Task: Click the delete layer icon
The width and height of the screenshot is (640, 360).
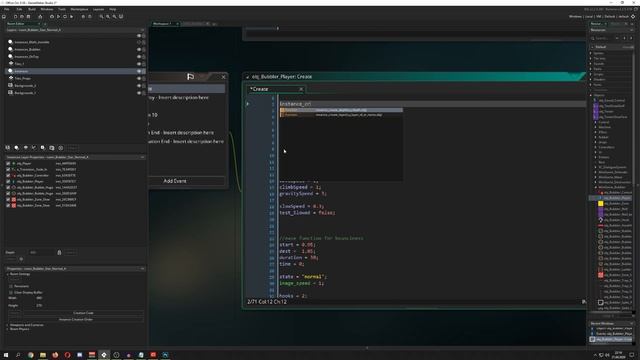Action: click(60, 148)
